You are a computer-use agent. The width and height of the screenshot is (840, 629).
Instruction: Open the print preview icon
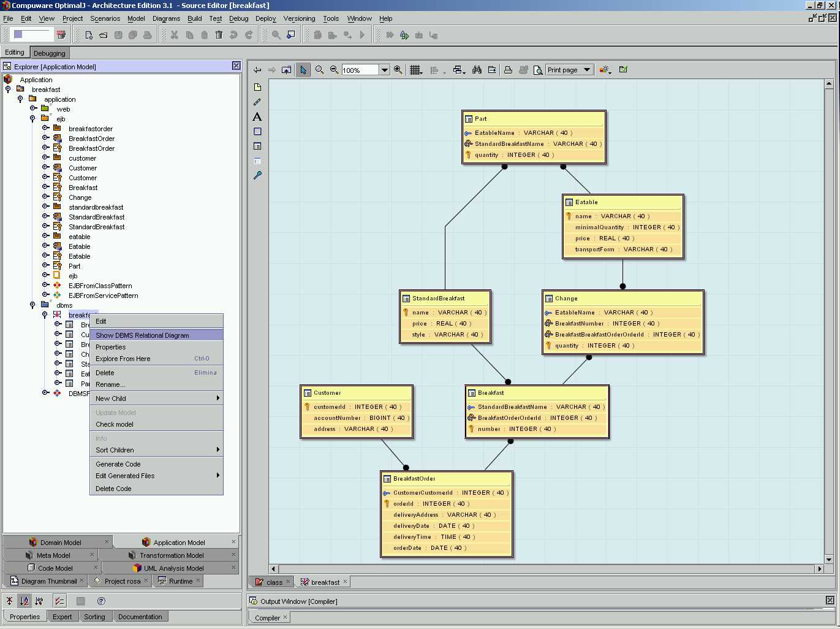[x=538, y=70]
